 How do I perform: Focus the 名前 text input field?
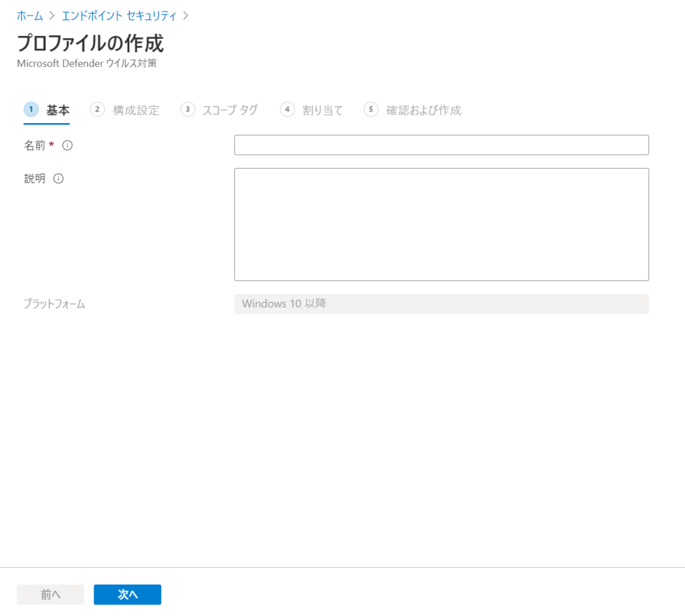(x=442, y=145)
